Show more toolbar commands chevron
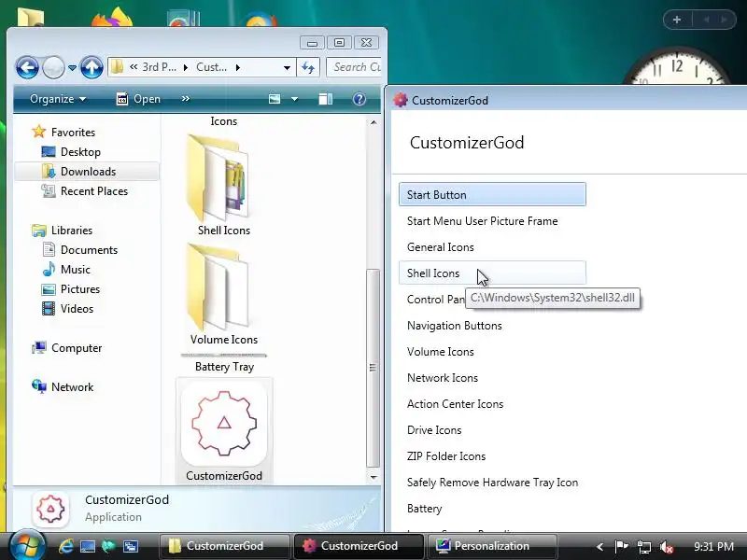The height and width of the screenshot is (560, 747). [x=186, y=99]
